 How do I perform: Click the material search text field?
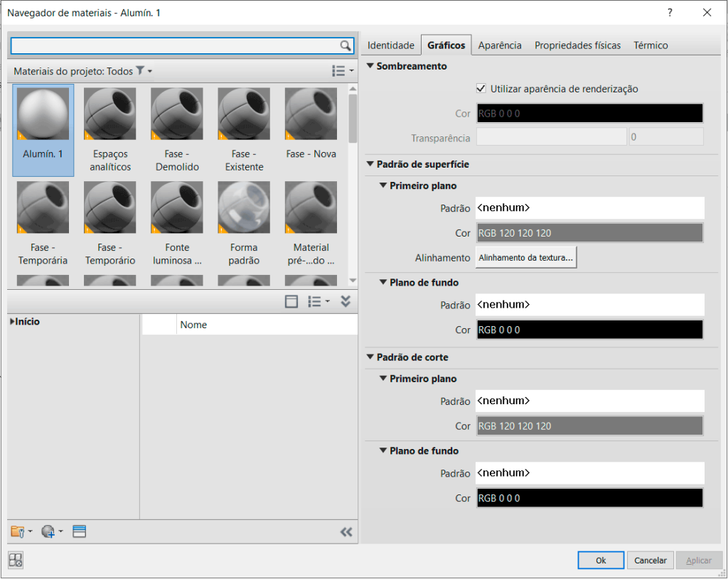174,46
